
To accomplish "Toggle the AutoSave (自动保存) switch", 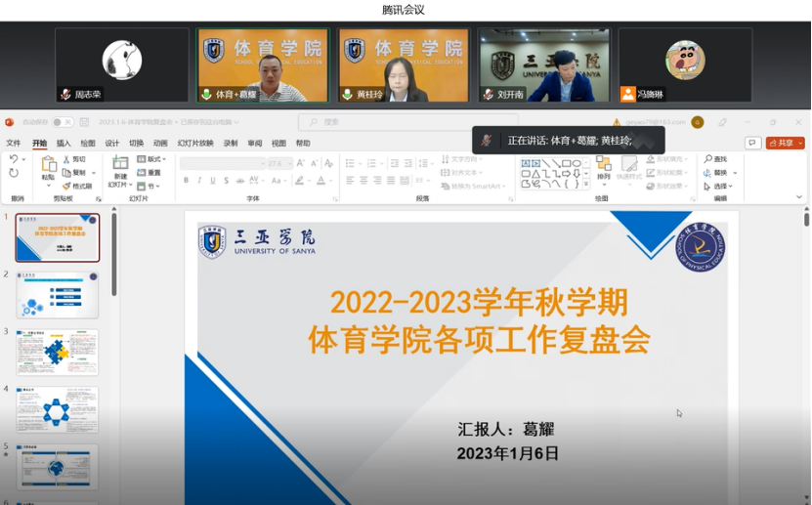I will pos(63,122).
